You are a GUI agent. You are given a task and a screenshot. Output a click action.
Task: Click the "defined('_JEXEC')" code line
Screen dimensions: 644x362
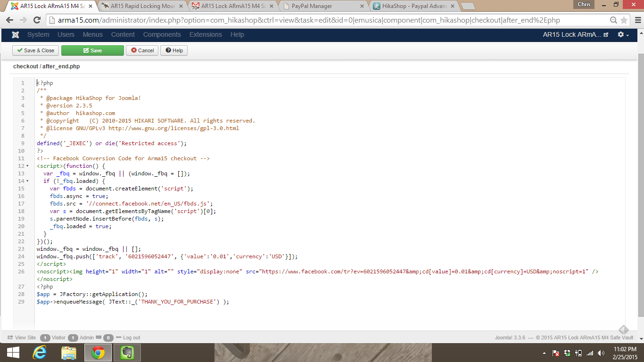pyautogui.click(x=112, y=143)
